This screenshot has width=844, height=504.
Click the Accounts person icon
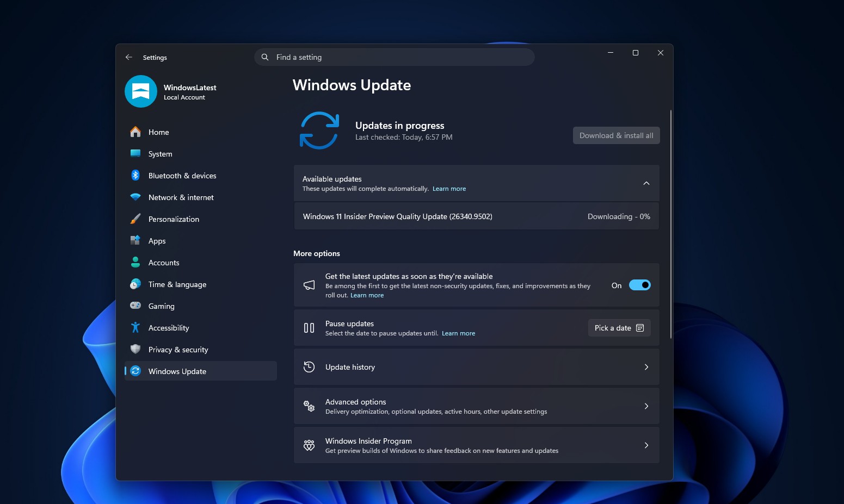click(x=135, y=263)
